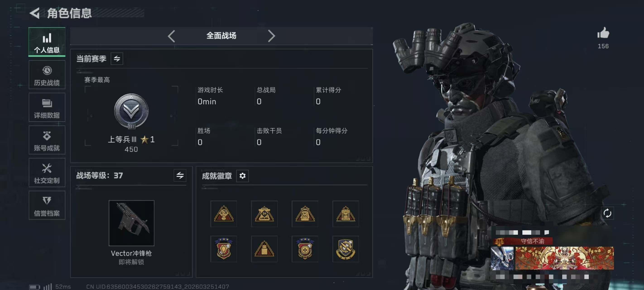Toggle the 当前赛季 season swap button

coord(117,58)
